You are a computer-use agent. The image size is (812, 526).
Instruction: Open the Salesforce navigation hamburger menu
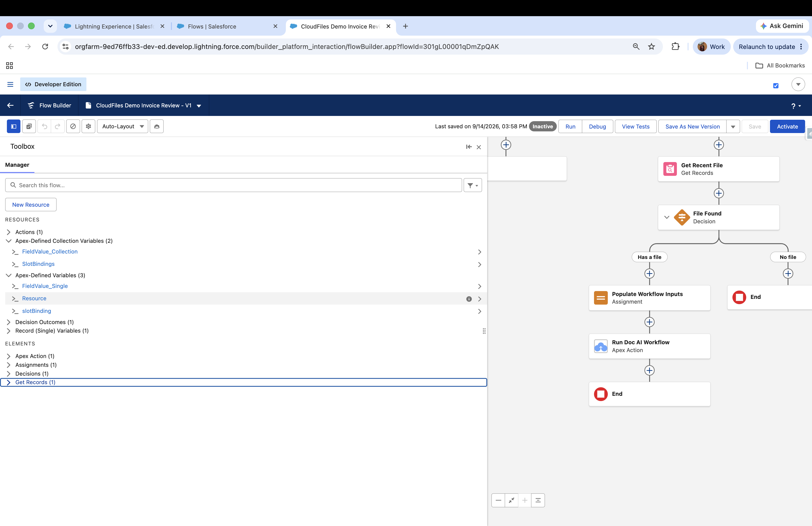point(10,84)
